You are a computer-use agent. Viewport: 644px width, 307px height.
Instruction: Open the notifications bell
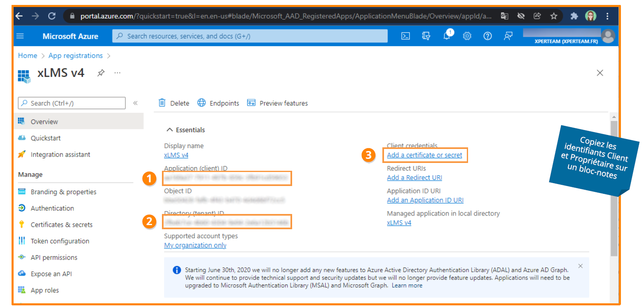(447, 36)
